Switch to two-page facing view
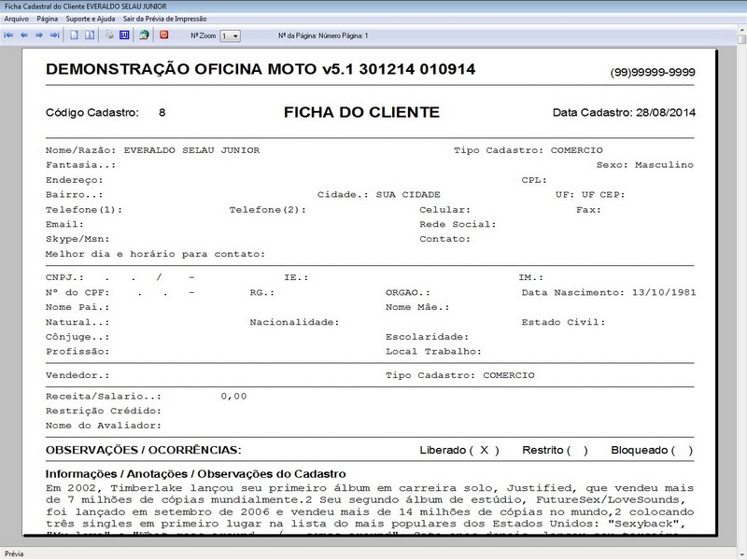Image resolution: width=747 pixels, height=560 pixels. click(89, 35)
